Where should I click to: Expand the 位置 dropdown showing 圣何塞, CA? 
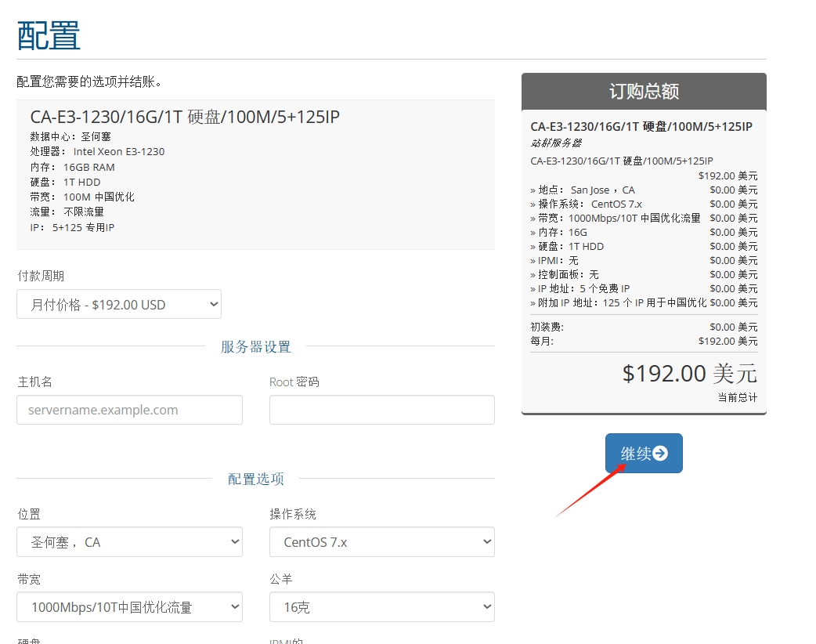pyautogui.click(x=129, y=542)
